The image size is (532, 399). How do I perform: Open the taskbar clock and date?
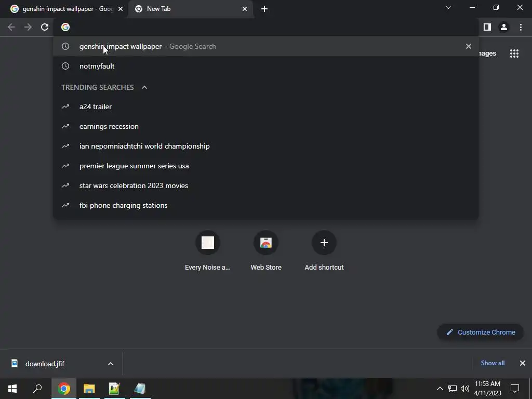click(487, 389)
